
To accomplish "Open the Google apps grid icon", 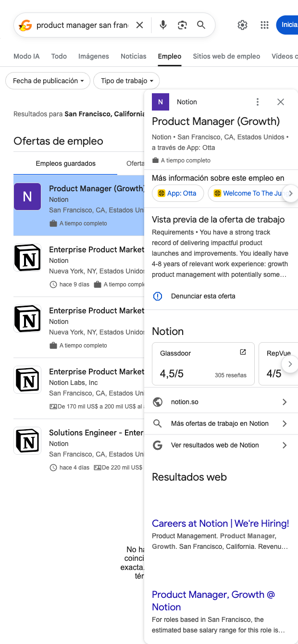I will 264,25.
